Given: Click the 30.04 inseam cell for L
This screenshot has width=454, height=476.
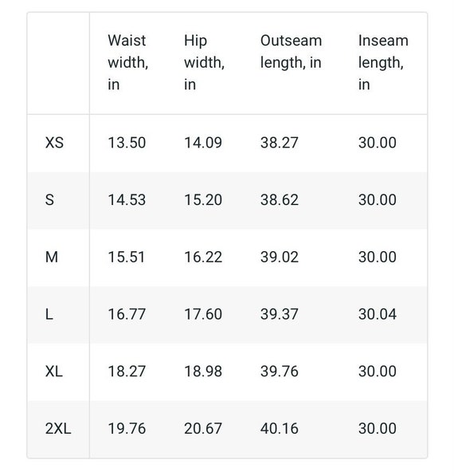Looking at the screenshot, I should pos(378,314).
